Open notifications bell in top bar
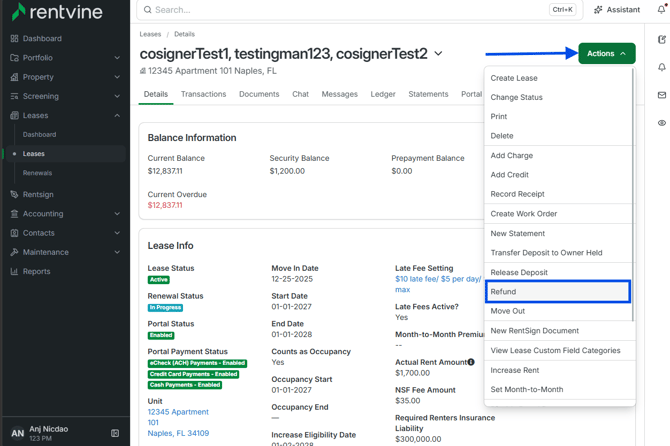 661,9
